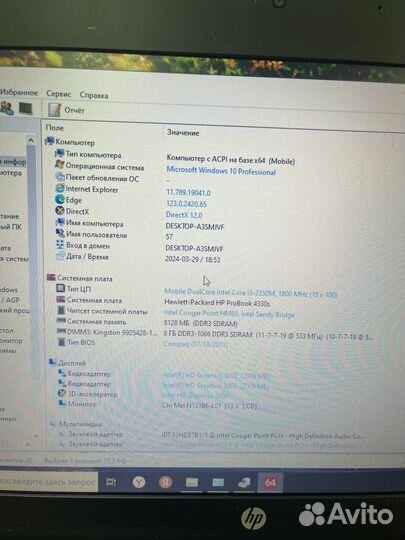Screen dimensions: 405x540
Task: Open the Избранное menu
Action: click(x=19, y=92)
